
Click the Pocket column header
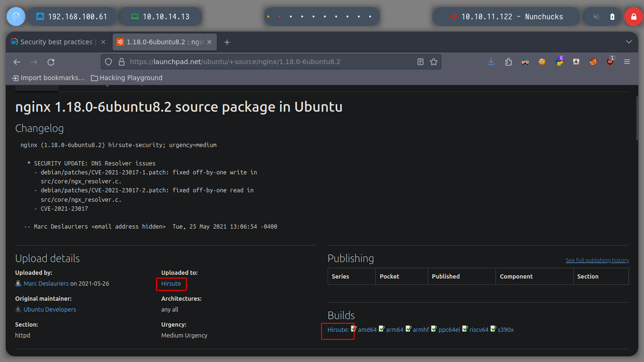402,277
